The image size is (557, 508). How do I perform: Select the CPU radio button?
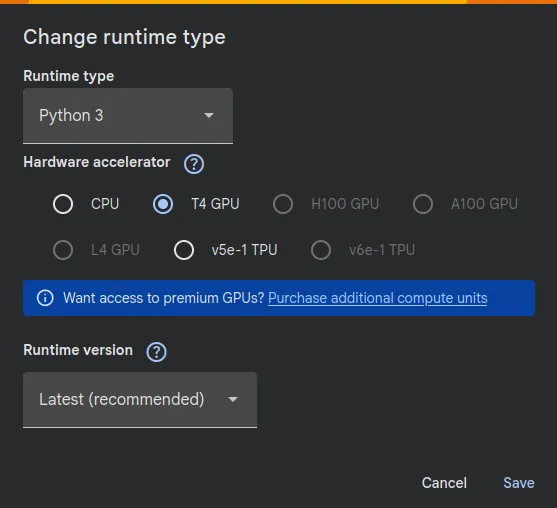(x=63, y=204)
